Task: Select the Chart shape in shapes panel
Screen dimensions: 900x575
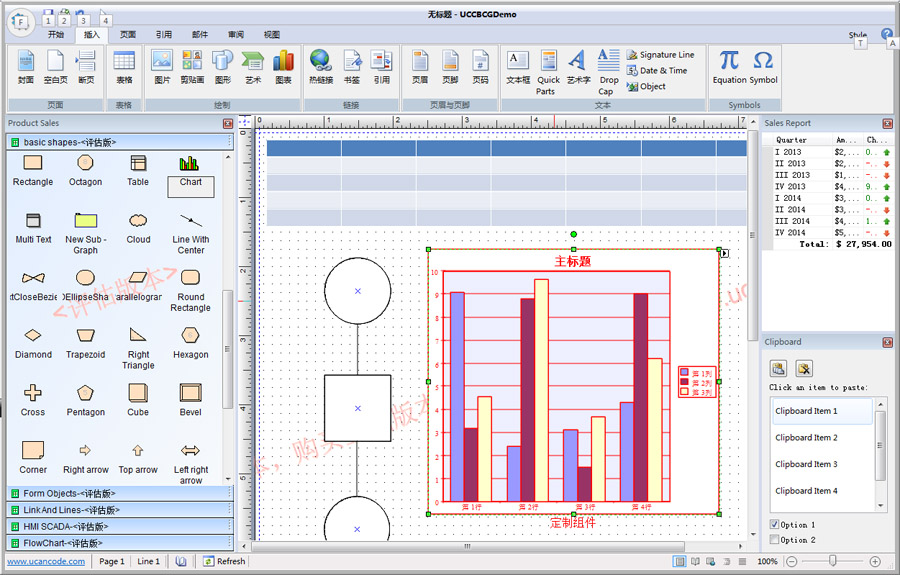Action: pyautogui.click(x=190, y=169)
